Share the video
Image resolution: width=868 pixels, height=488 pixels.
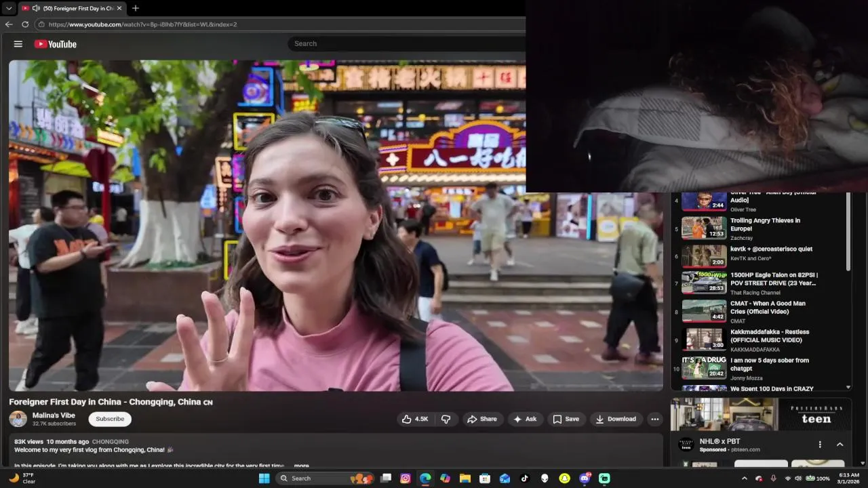[482, 419]
